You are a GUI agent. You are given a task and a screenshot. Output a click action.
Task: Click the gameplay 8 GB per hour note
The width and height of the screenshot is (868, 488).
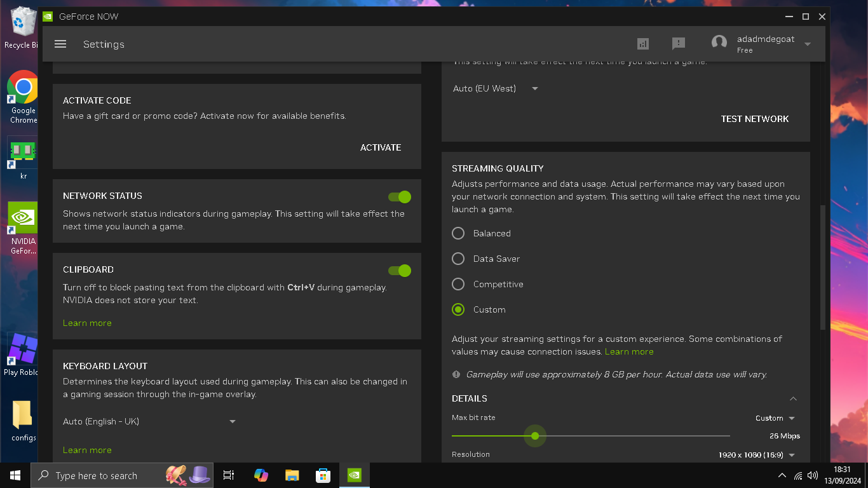point(616,374)
